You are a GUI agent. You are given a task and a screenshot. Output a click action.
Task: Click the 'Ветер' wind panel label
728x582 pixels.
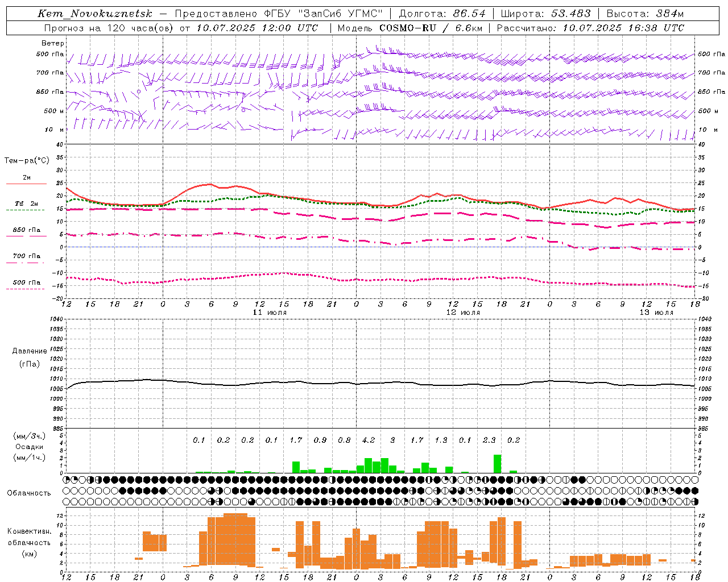coord(52,43)
